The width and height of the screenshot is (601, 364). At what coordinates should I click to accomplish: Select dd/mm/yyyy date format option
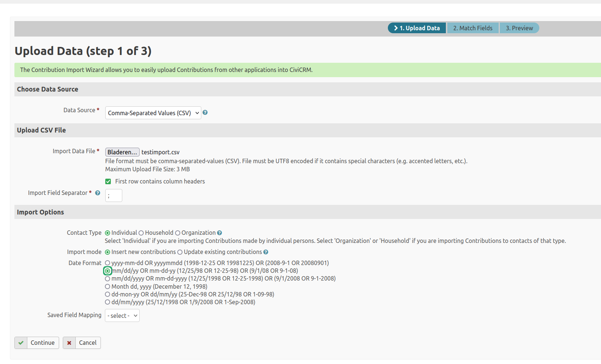107,302
